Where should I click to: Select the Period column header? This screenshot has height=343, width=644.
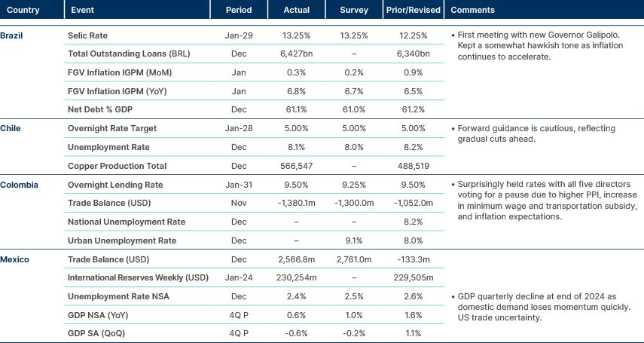238,11
